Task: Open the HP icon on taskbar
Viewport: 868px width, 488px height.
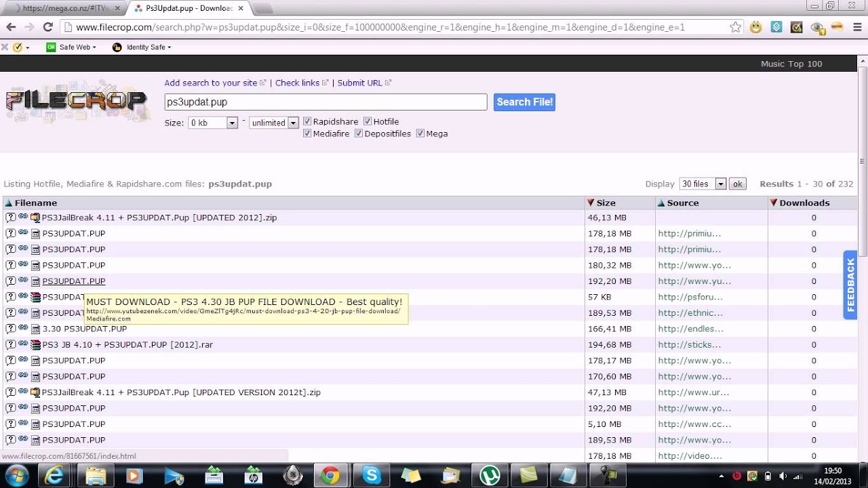Action: (254, 475)
